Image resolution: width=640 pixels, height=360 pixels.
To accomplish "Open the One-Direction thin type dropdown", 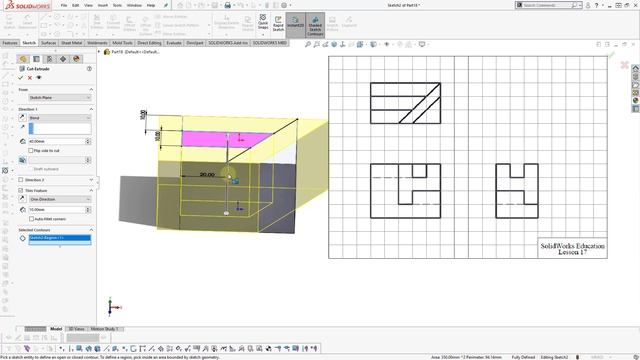I will point(60,199).
